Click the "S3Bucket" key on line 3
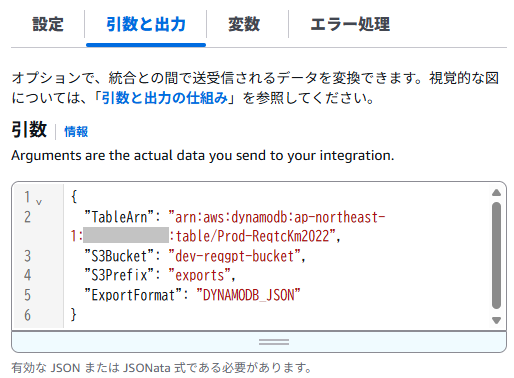The height and width of the screenshot is (378, 514). point(119,256)
